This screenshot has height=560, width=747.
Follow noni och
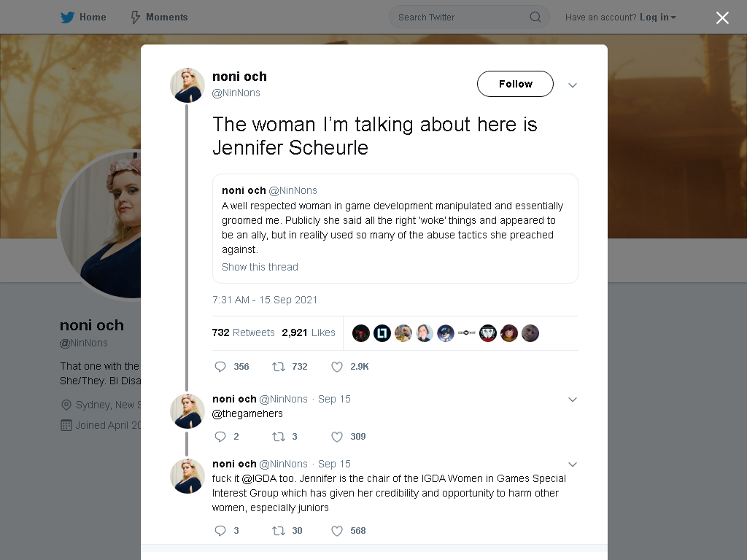[515, 84]
